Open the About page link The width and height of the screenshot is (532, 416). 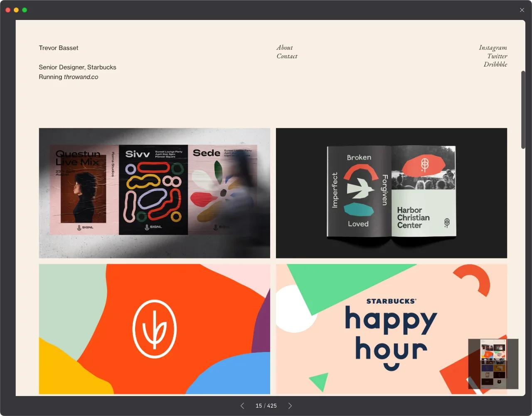tap(285, 47)
